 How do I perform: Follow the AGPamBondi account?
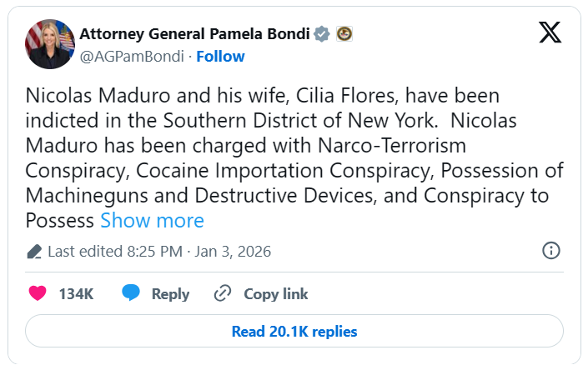pyautogui.click(x=220, y=57)
